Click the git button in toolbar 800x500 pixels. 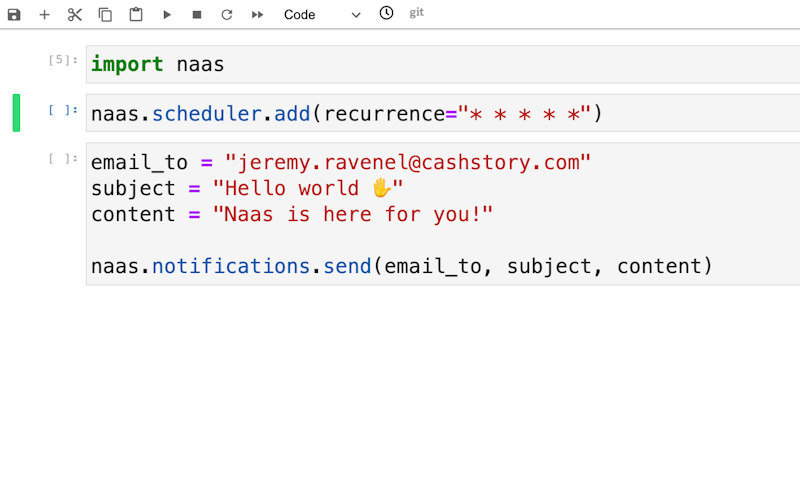click(x=417, y=13)
